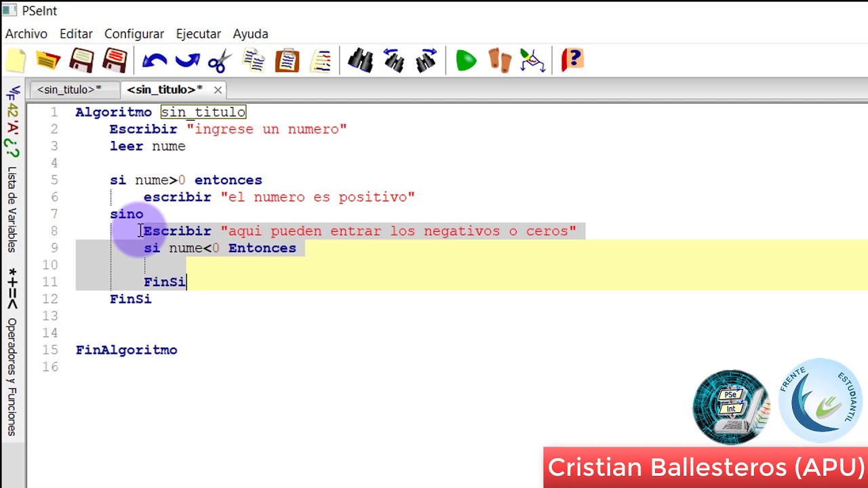
Task: Click the operators symbols icon above Operadores y Funciones
Action: coord(12,289)
